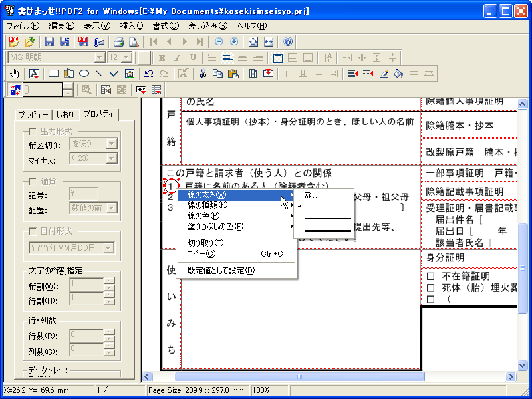Tick the 死体（胎）埋火葬 checkbox in the document

pos(430,288)
